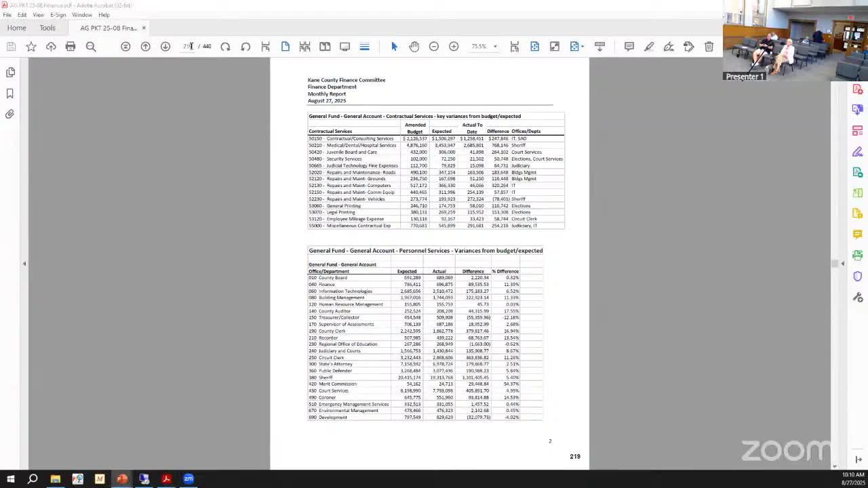Viewport: 868px width, 488px height.
Task: Go to the previous page with the up arrow
Action: 145,46
